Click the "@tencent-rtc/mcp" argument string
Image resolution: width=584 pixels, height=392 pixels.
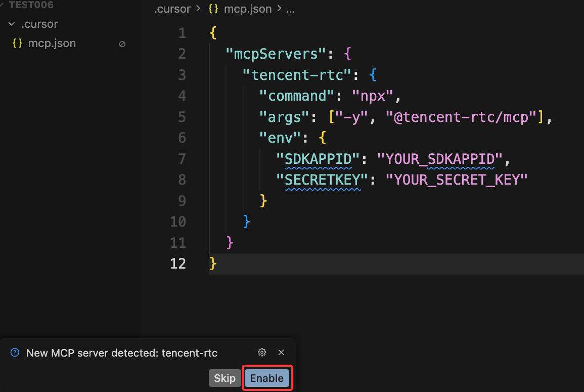(x=461, y=117)
